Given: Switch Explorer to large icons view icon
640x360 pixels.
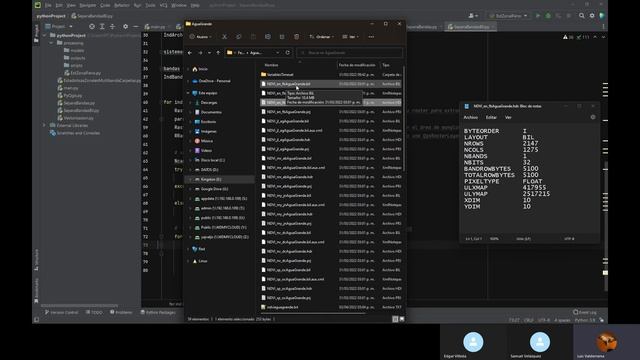Looking at the screenshot, I should (402, 319).
